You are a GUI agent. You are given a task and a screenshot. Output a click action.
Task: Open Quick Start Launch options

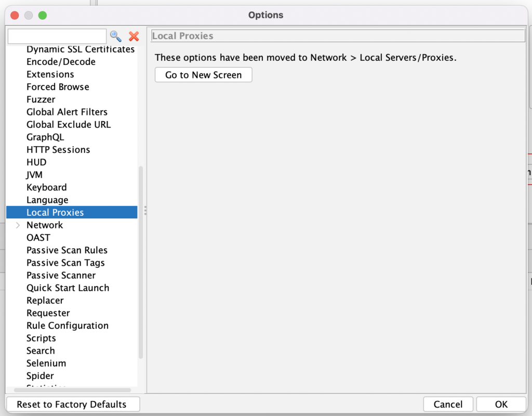pyautogui.click(x=68, y=288)
